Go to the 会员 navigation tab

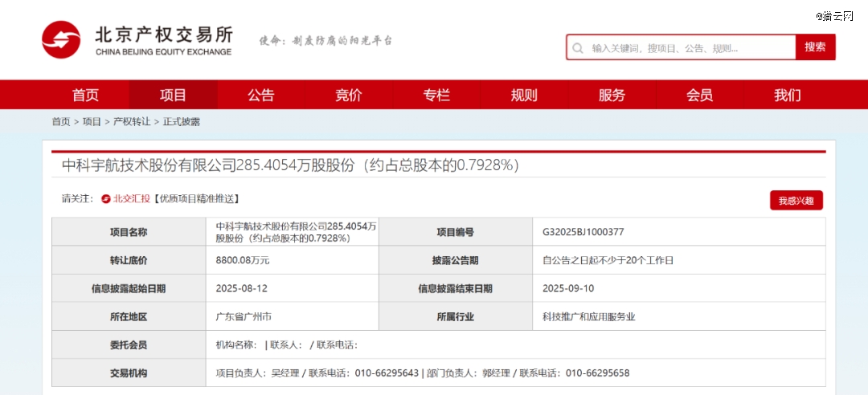pos(699,96)
